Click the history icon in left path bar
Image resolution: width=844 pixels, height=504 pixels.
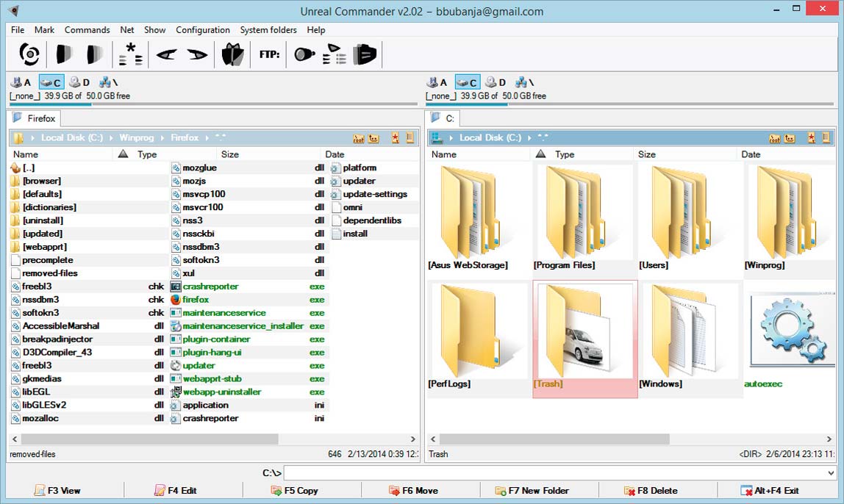pos(410,138)
